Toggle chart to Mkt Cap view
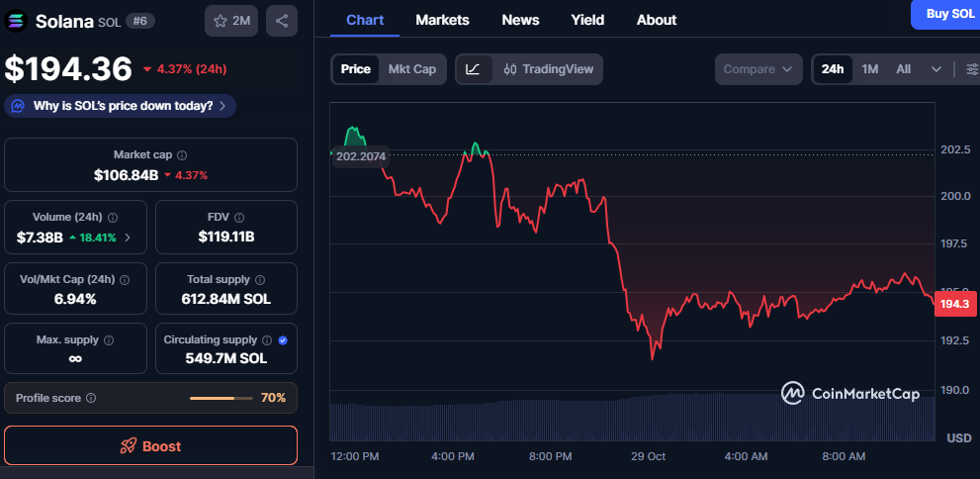The height and width of the screenshot is (479, 980). 411,69
